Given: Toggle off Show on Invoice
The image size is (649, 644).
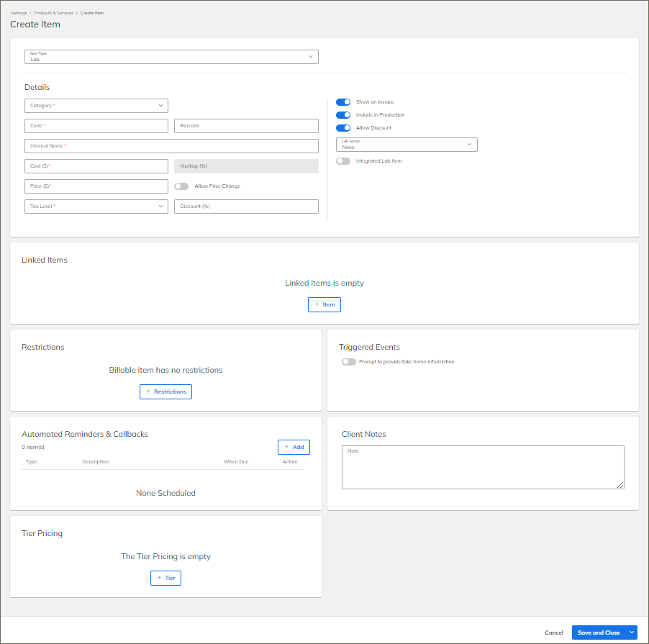Looking at the screenshot, I should (343, 103).
